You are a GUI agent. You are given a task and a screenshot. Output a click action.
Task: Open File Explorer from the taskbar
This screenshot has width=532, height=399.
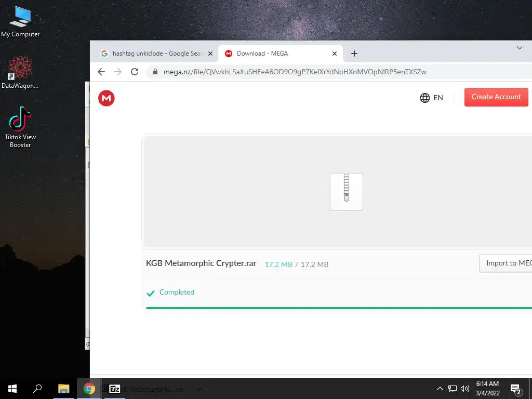pyautogui.click(x=63, y=389)
